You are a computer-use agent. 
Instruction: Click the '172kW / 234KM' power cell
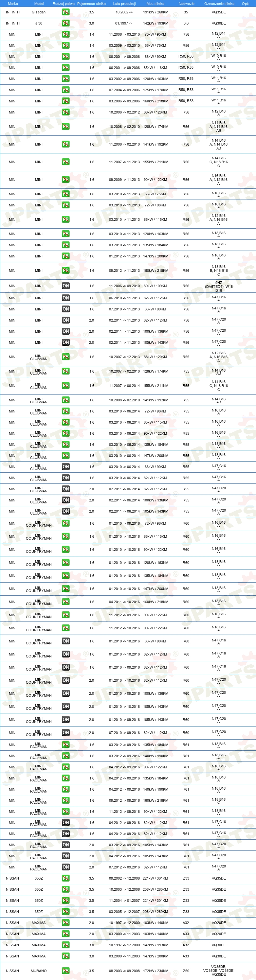tap(155, 971)
